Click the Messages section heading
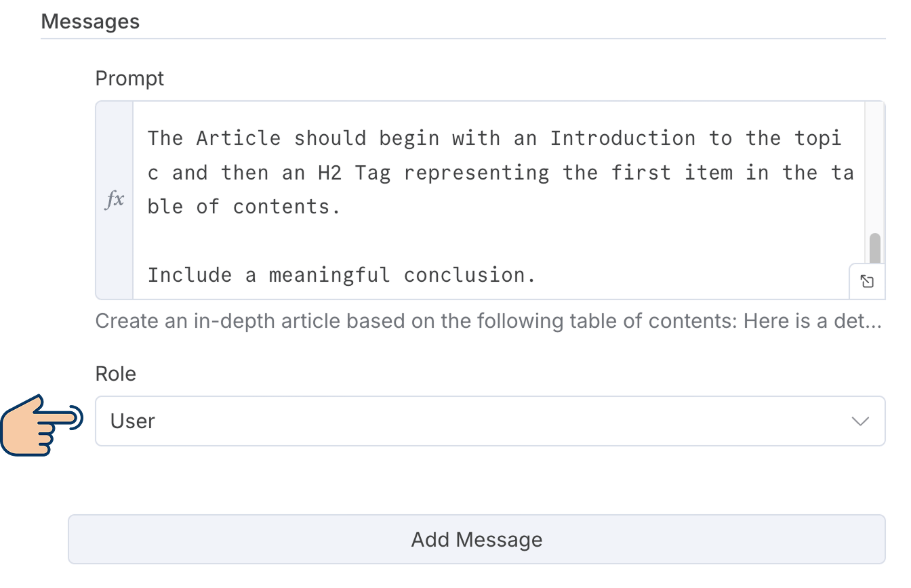911x588 pixels. tap(90, 22)
